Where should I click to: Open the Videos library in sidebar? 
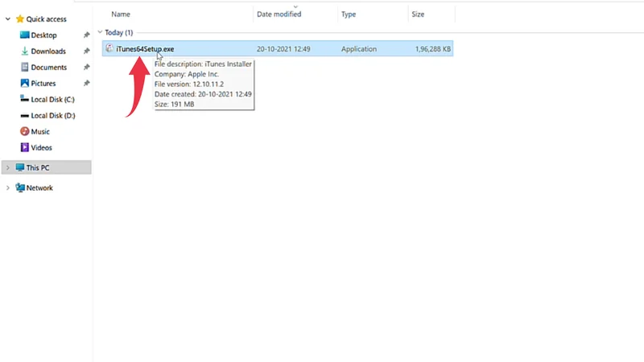[41, 148]
